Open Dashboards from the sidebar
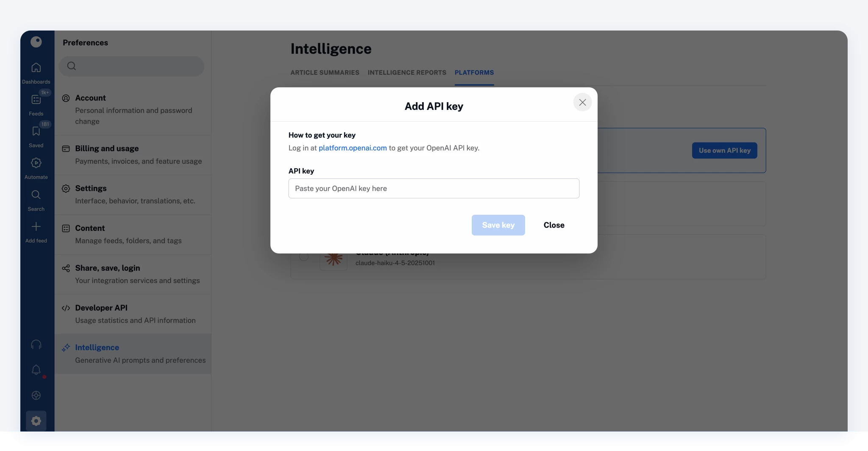Screen dimensions: 868x451 point(36,68)
